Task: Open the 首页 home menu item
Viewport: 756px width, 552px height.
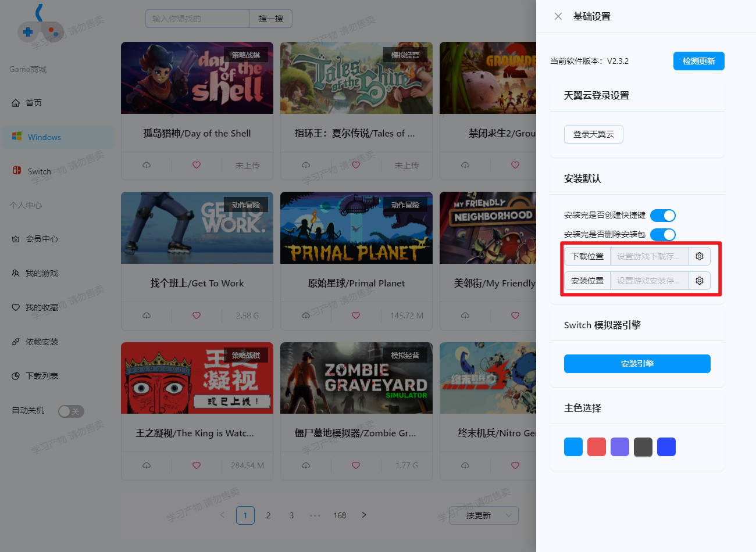Action: (x=57, y=103)
